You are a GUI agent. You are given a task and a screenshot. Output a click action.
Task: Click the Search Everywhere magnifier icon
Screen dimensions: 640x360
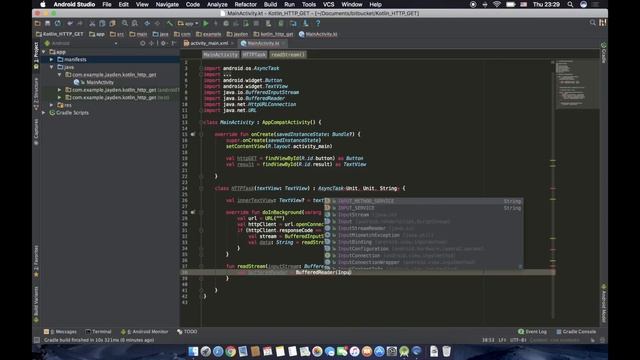click(x=593, y=23)
